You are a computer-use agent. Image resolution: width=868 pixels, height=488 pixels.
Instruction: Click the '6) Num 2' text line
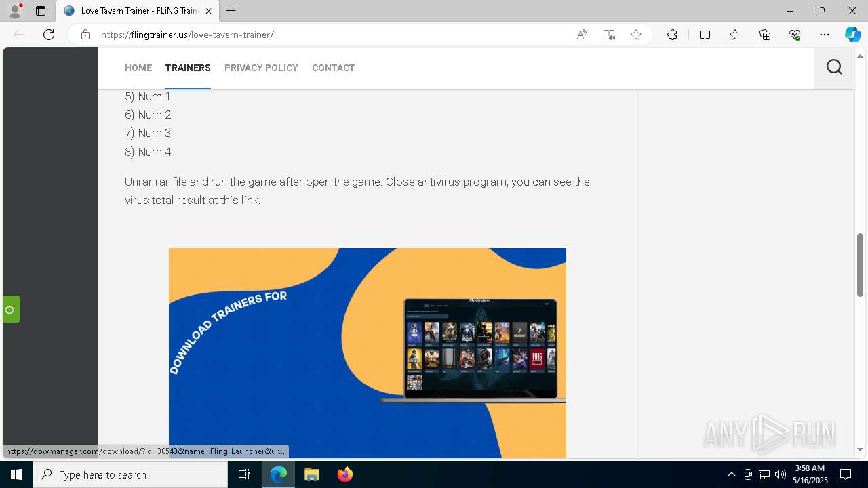(148, 115)
